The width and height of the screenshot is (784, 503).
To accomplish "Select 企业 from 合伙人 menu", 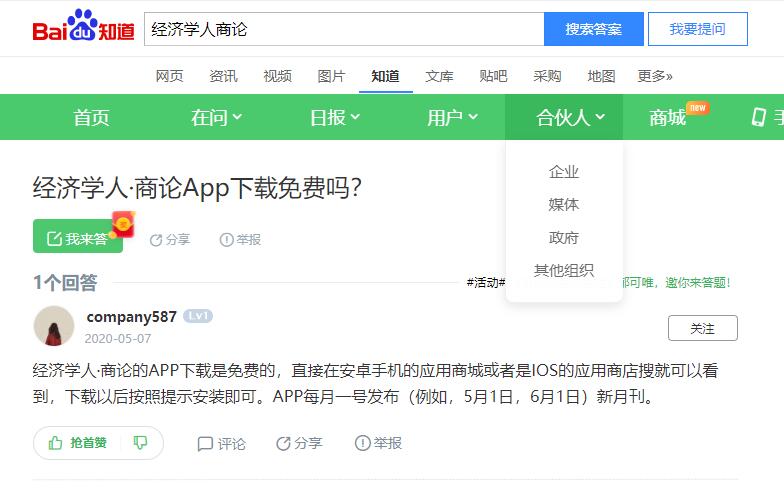I will [564, 172].
